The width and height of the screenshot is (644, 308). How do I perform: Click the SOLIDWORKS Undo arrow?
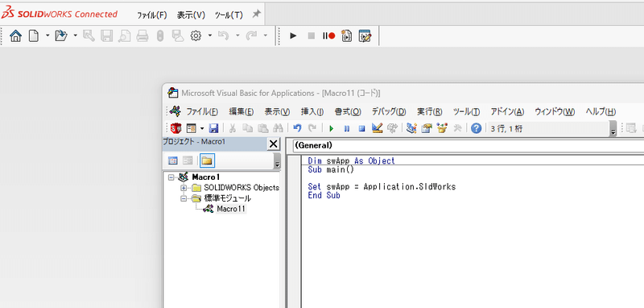coord(223,35)
